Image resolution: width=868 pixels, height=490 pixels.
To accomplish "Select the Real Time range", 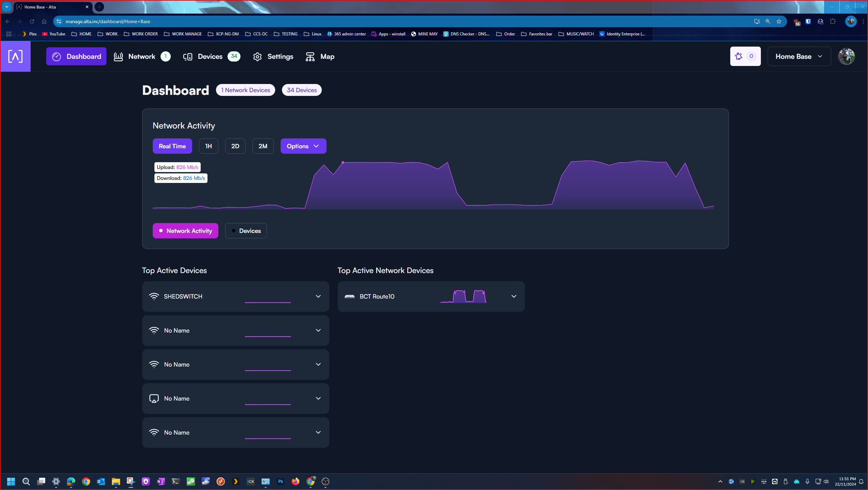I will (x=172, y=146).
